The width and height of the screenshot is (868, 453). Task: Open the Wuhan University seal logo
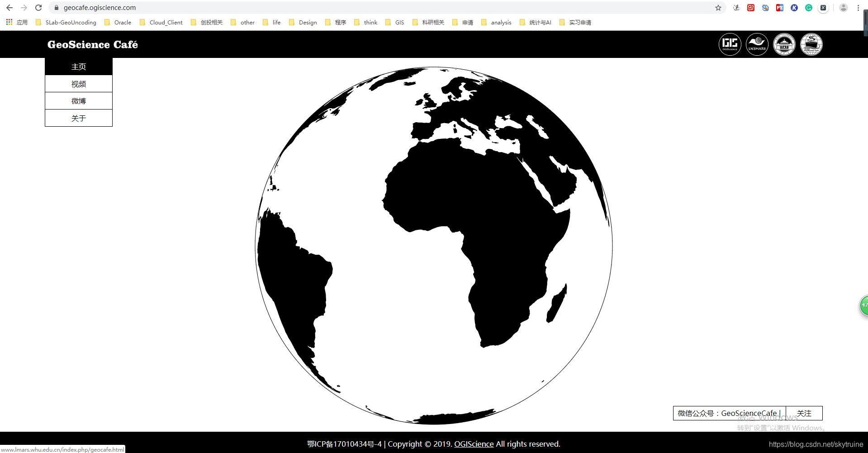(x=784, y=44)
